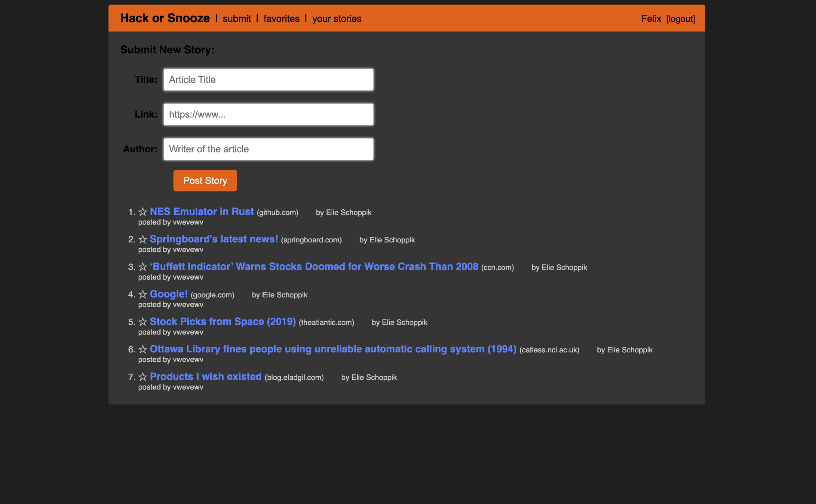
Task: Favorite Stock Picks from Space story
Action: click(143, 322)
